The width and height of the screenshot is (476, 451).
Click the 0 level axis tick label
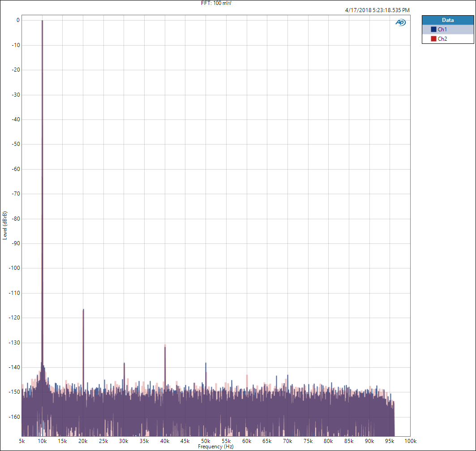18,20
